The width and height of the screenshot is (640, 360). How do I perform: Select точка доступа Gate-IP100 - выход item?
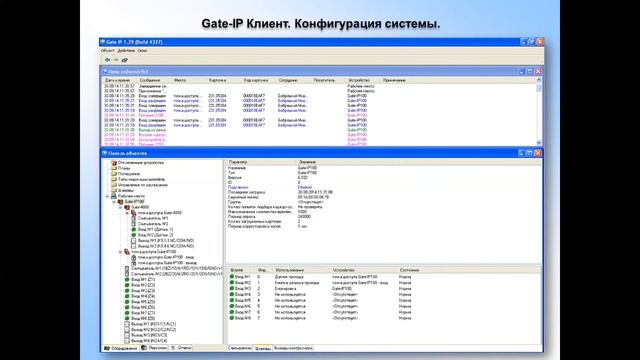point(167,263)
